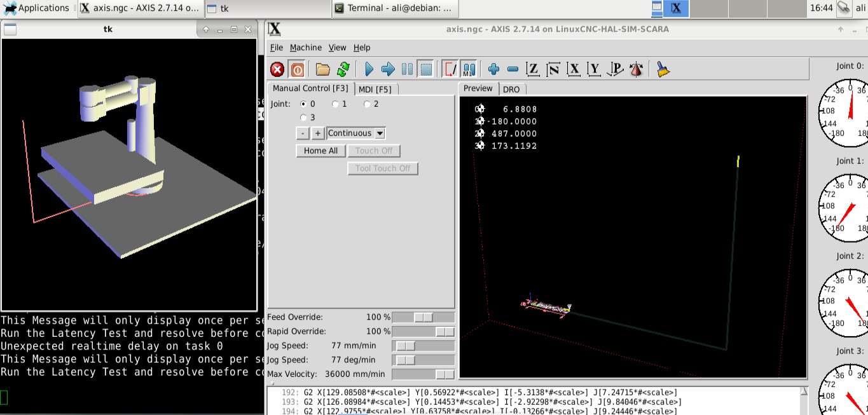Adjust the Feed Override slider
Screen dimensions: 868x415
coord(424,317)
